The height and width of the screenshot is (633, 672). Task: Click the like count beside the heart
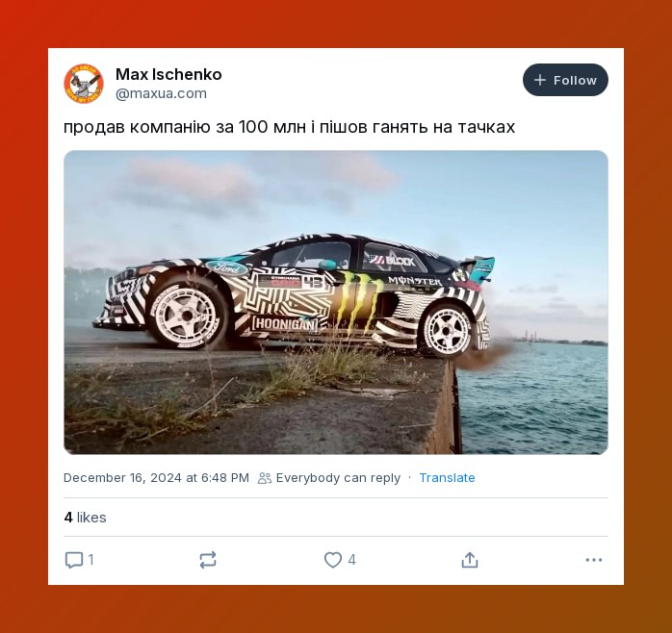click(x=351, y=560)
